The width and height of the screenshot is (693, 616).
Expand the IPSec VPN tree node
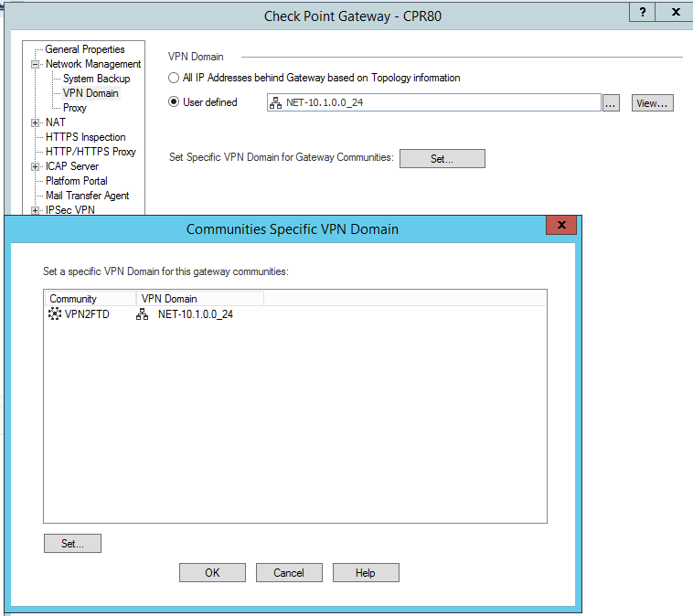coord(35,210)
